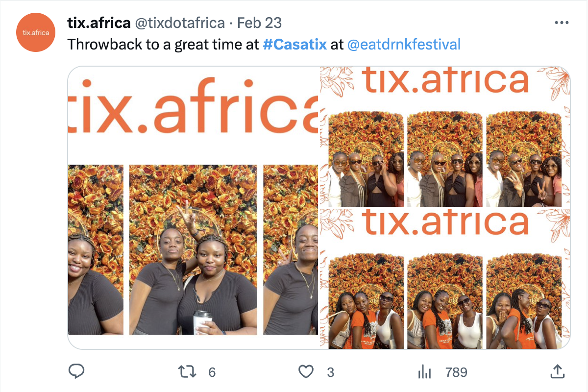Click the 789 views count
Viewport: 588px width, 392px height.
tap(456, 372)
